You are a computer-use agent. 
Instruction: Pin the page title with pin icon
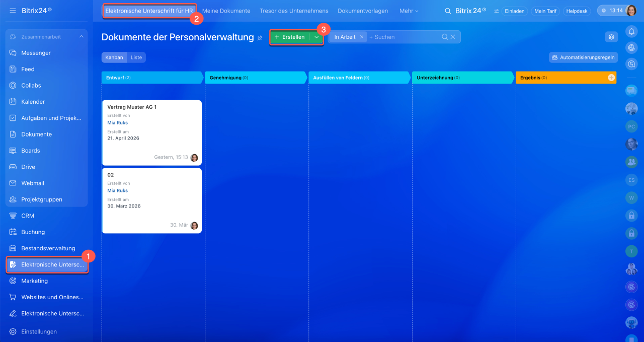pos(260,38)
